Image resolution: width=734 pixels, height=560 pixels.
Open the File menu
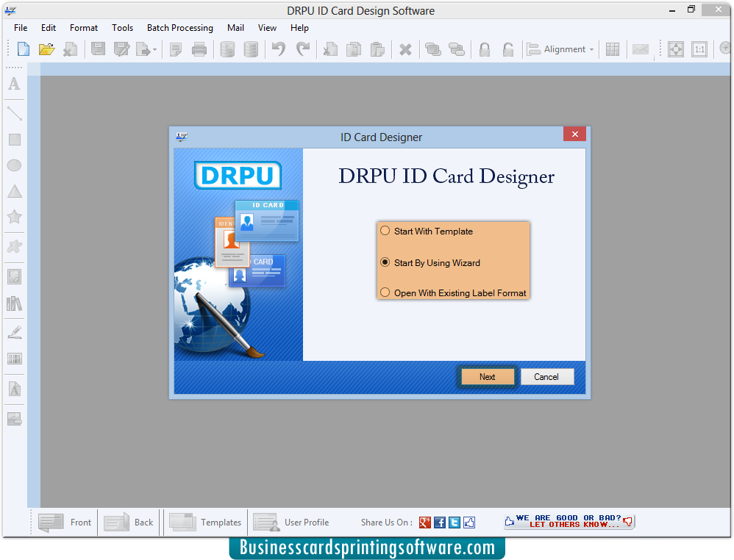(21, 28)
